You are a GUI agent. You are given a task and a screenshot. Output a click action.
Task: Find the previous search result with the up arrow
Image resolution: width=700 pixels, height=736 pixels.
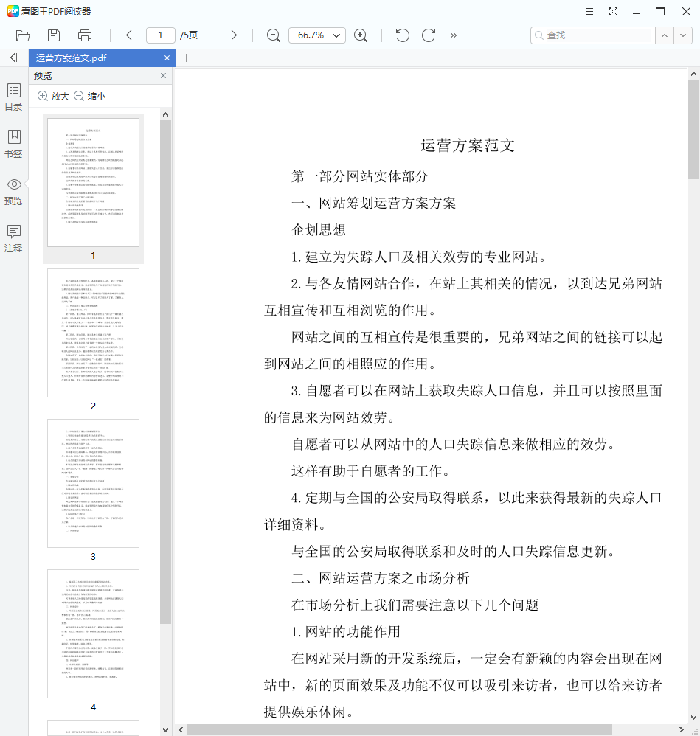click(665, 35)
